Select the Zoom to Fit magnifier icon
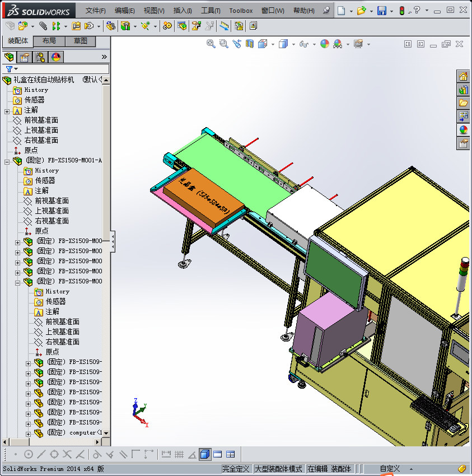Image resolution: width=472 pixels, height=476 pixels. coord(211,44)
